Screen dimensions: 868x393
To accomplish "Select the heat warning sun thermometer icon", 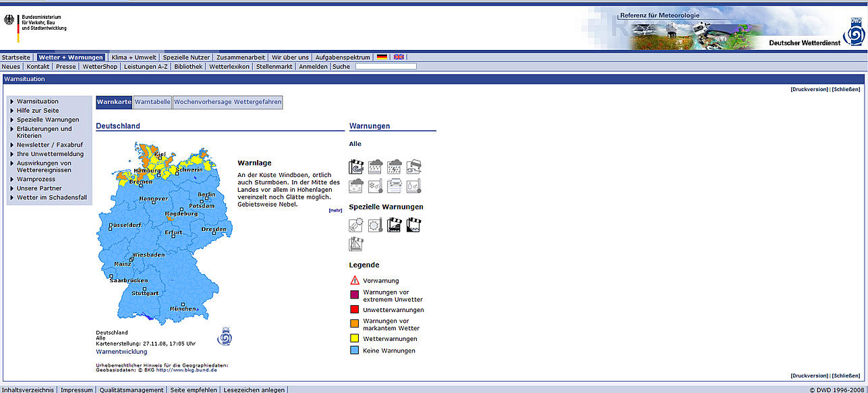I will pos(376,226).
